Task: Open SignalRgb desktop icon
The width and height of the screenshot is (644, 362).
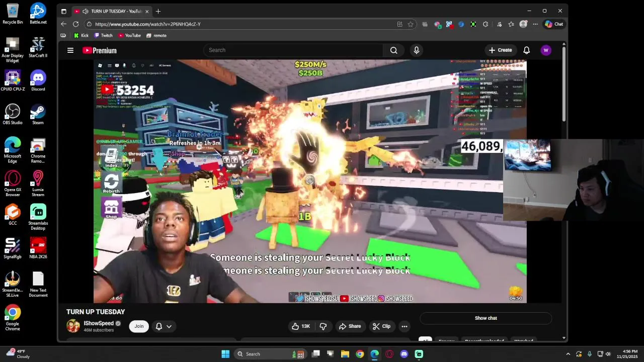Action: pyautogui.click(x=13, y=248)
